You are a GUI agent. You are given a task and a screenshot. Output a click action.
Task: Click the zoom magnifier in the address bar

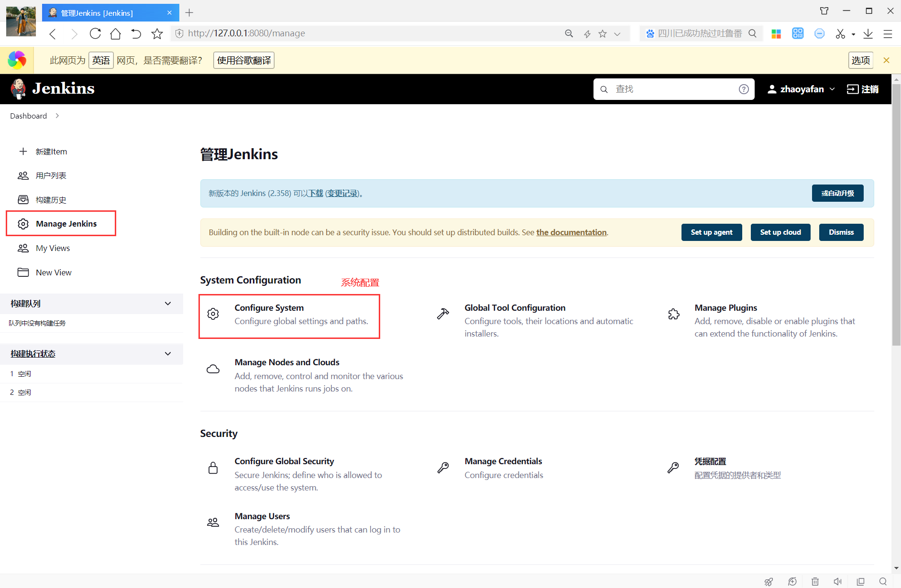[569, 33]
